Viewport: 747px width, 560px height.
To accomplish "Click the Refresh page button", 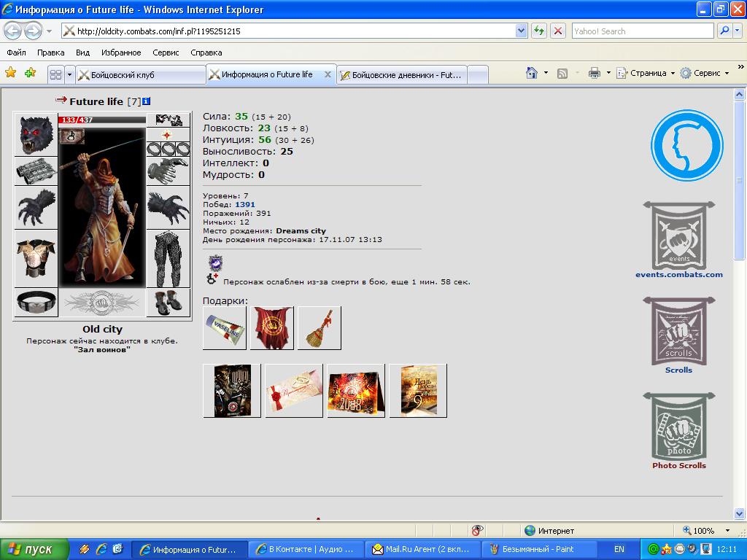I will click(539, 31).
